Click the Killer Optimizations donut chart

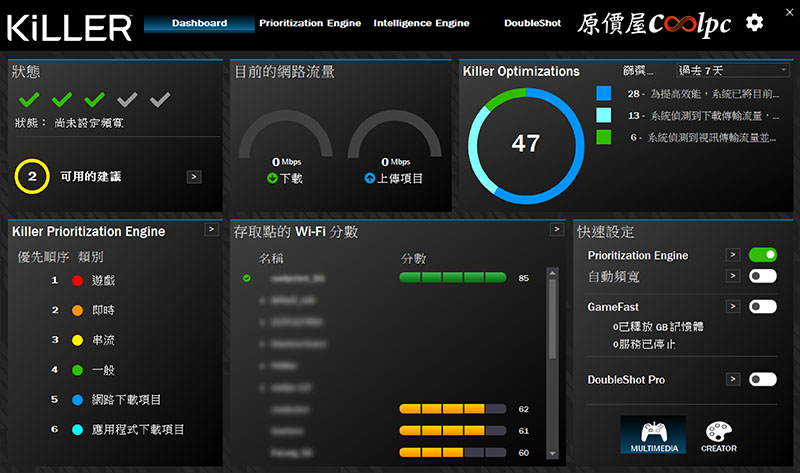coord(526,145)
